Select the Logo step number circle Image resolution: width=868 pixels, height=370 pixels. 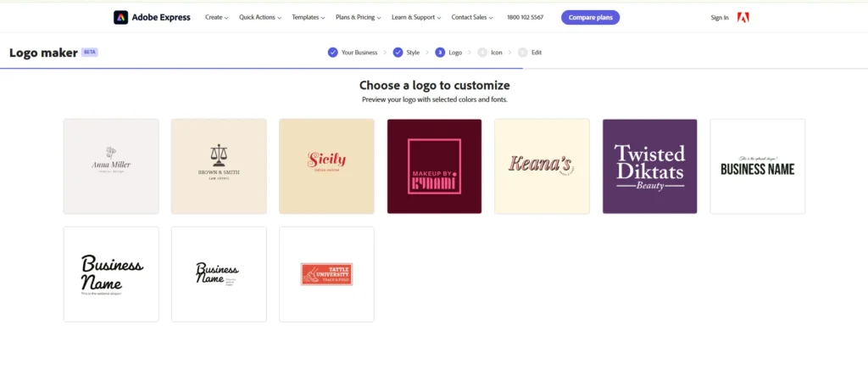(x=440, y=53)
